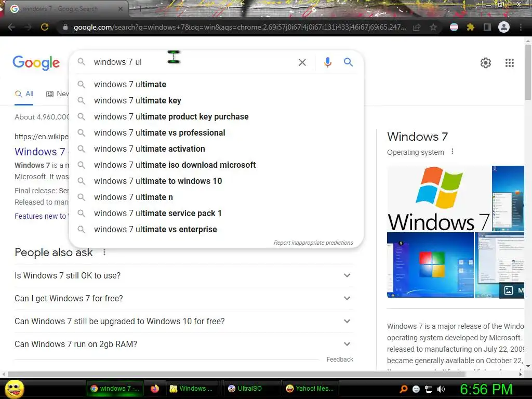
Task: Expand 'Can I get Windows 7 for free?'
Action: click(x=184, y=298)
